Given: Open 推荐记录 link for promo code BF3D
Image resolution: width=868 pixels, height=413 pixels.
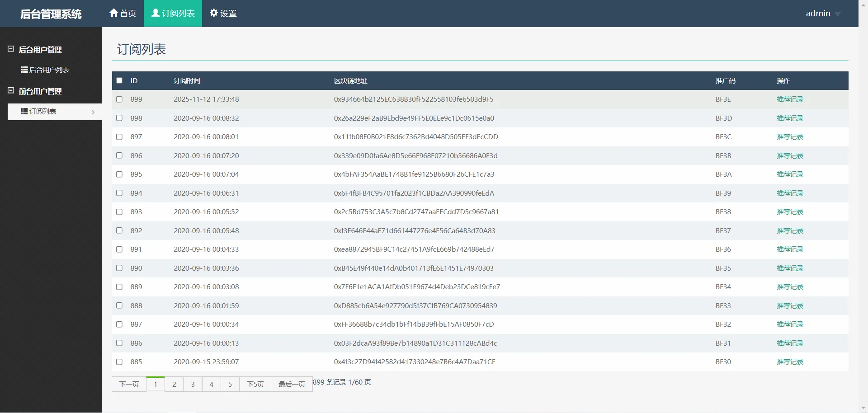Looking at the screenshot, I should pyautogui.click(x=790, y=118).
